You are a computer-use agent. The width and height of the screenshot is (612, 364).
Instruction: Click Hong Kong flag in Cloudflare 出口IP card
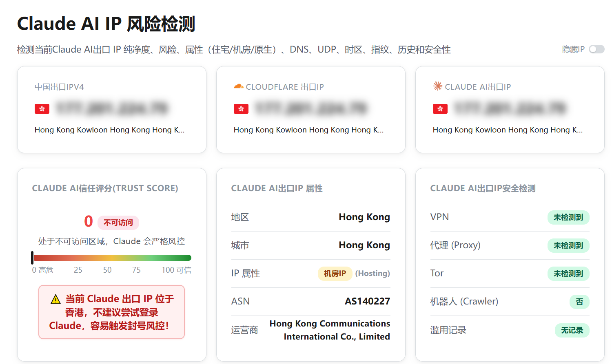(241, 109)
